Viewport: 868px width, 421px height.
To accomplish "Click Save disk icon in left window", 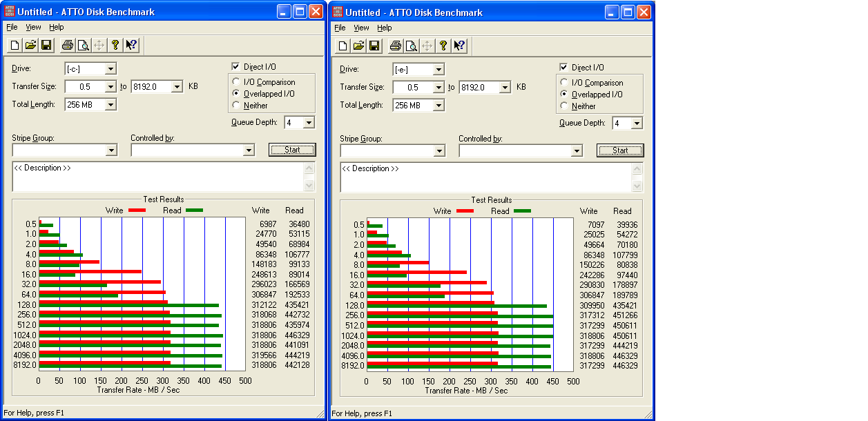I will 46,46.
